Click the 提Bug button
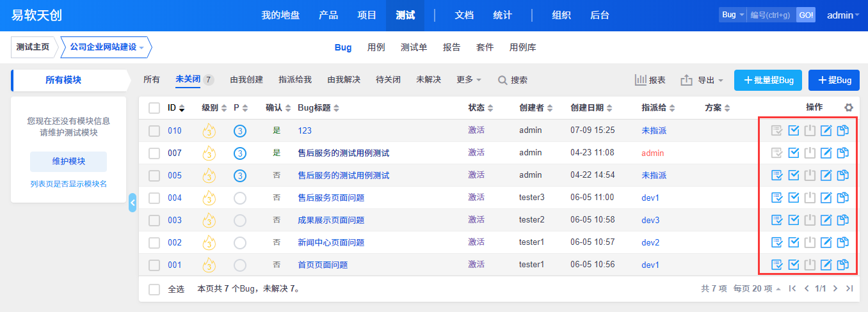The image size is (868, 312). 833,80
